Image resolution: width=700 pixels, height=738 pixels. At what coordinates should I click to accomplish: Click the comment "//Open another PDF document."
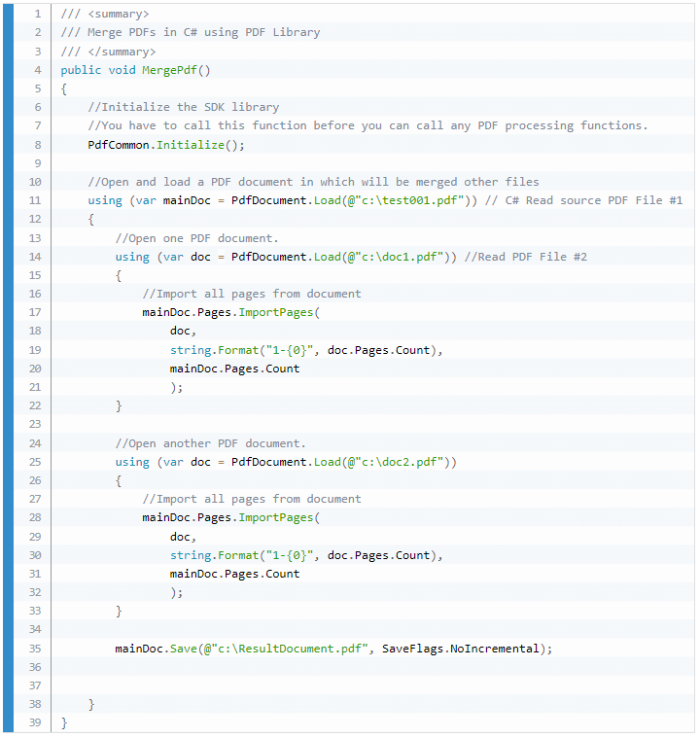pos(210,443)
